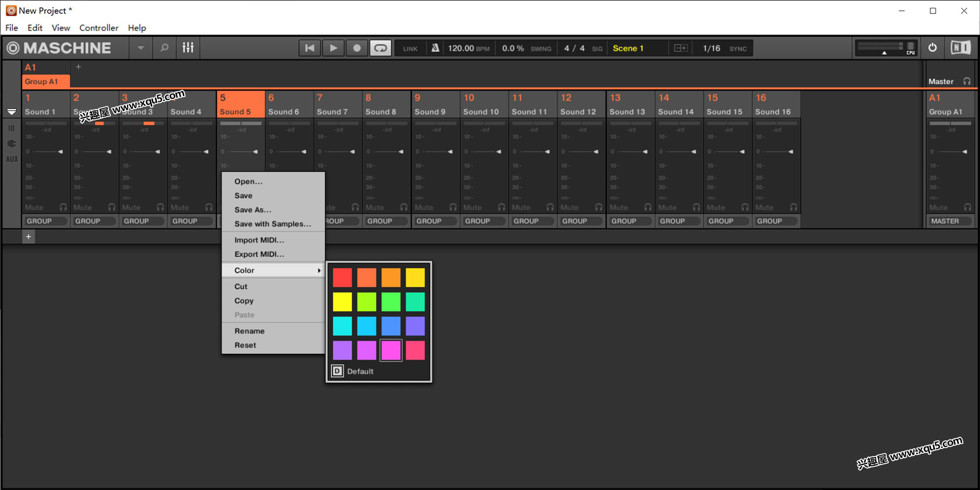Start playback with the play button
The height and width of the screenshot is (490, 980).
point(333,48)
